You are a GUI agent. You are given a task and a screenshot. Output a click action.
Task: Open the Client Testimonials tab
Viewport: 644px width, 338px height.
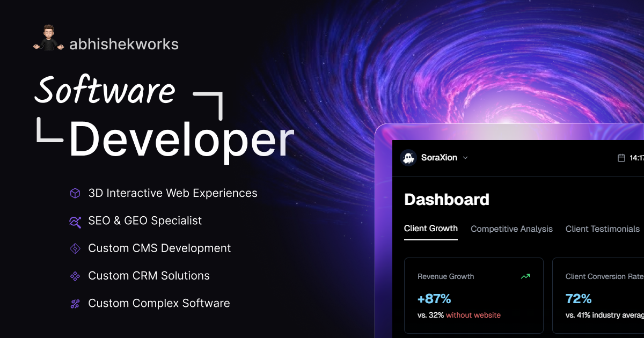point(603,229)
